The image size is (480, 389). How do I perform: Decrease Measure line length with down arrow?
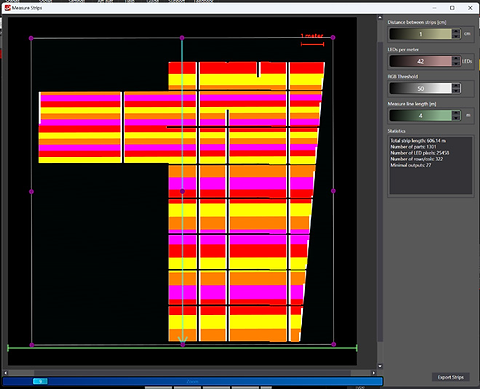456,118
